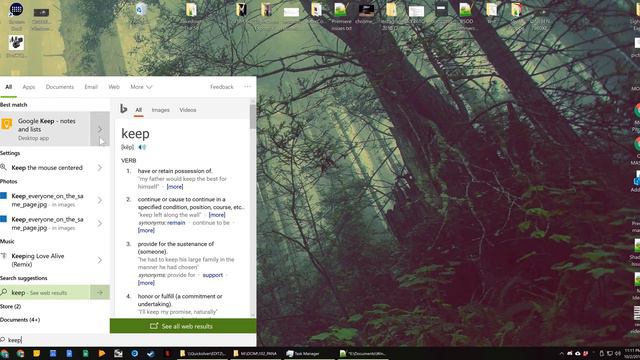Click the taskbar clock and date
Screen dimensions: 640x360
tap(632, 353)
